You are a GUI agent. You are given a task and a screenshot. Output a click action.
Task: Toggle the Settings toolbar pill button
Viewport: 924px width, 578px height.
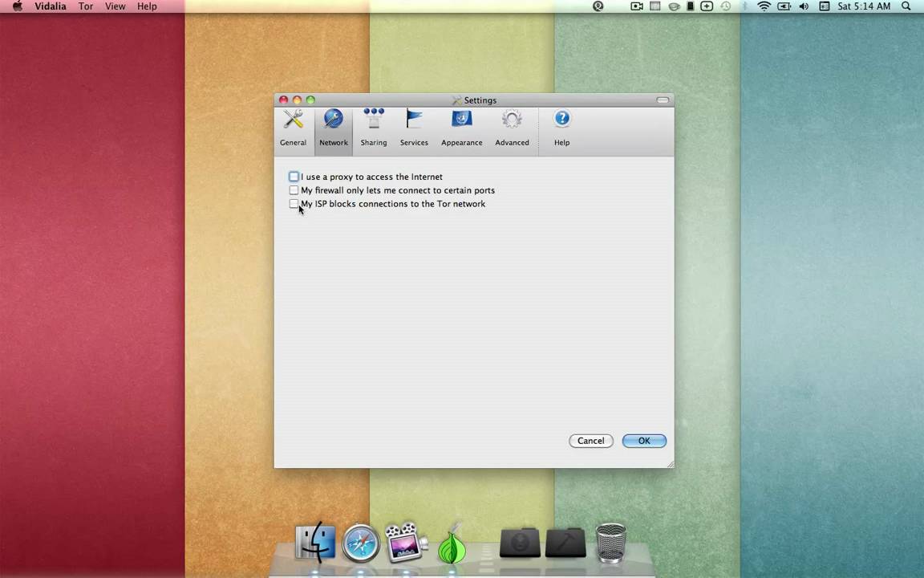coord(663,100)
